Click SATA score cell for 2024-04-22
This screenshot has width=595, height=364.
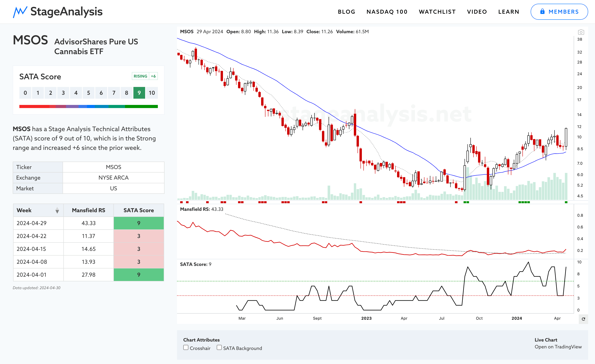click(139, 236)
